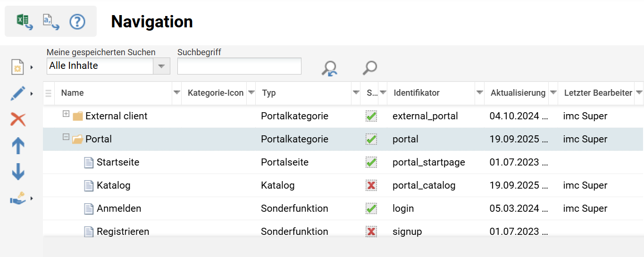Open the Alle Inhalte saved searches dropdown
Image resolution: width=644 pixels, height=257 pixels.
[x=161, y=66]
